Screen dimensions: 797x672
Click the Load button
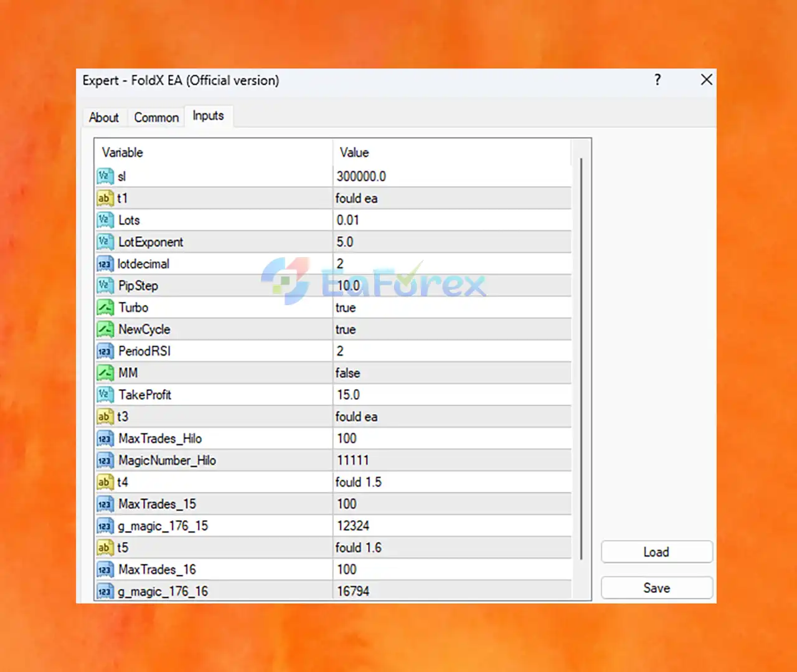pyautogui.click(x=656, y=552)
